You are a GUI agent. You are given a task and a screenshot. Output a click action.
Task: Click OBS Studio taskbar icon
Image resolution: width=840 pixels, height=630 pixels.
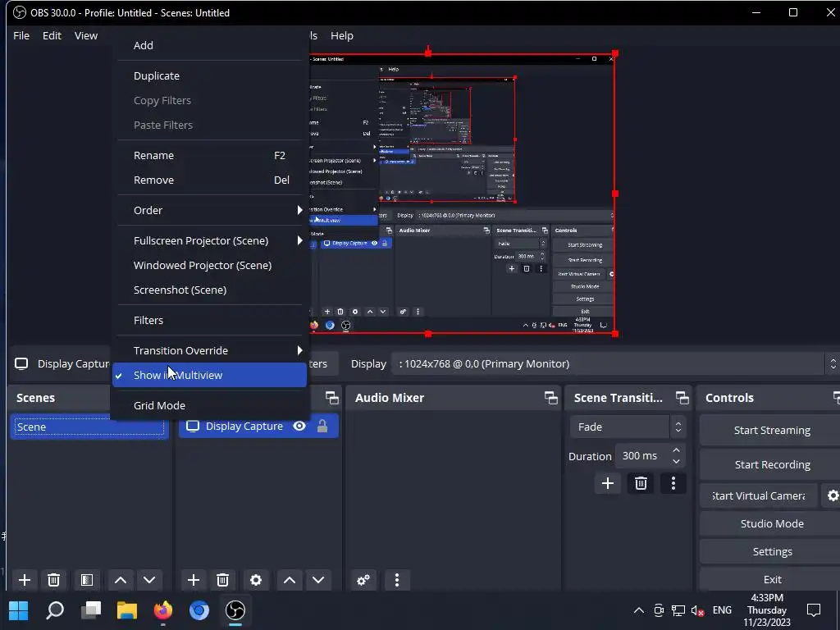pos(235,609)
